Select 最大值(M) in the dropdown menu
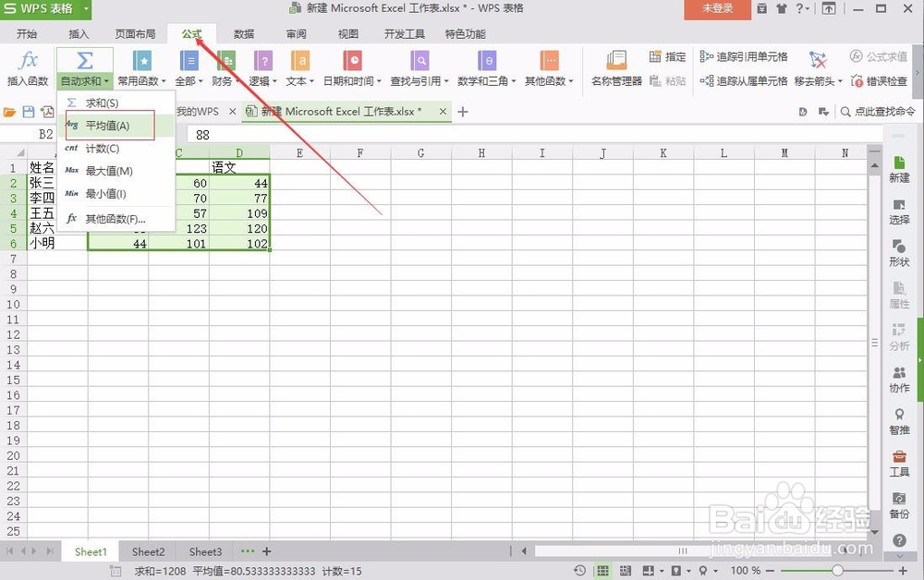924x580 pixels. pos(116,171)
